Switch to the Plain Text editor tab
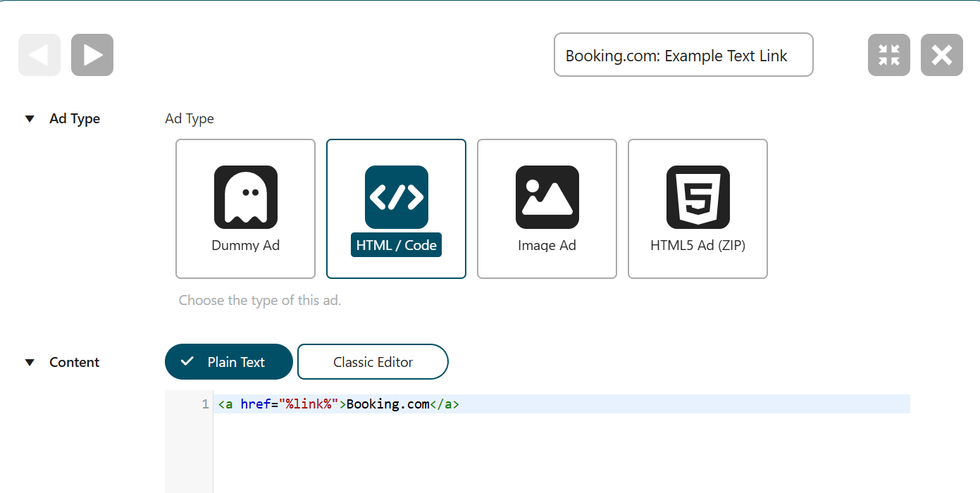This screenshot has width=980, height=493. click(x=228, y=362)
